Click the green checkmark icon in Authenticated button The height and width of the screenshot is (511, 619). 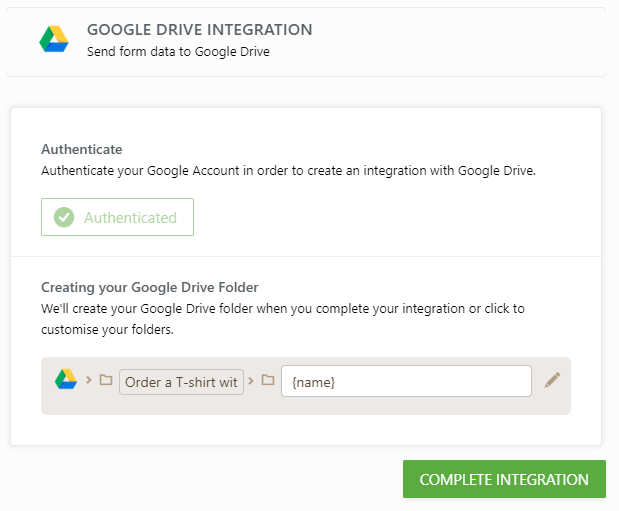[64, 217]
